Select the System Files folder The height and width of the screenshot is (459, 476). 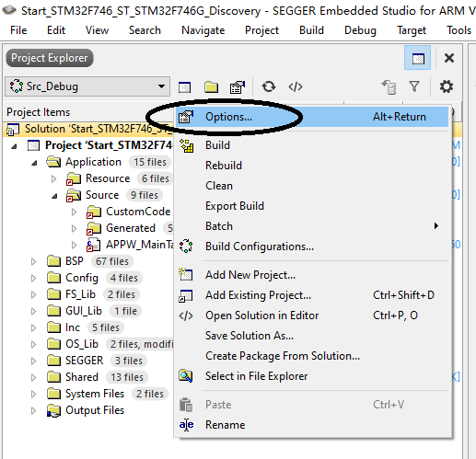(95, 394)
